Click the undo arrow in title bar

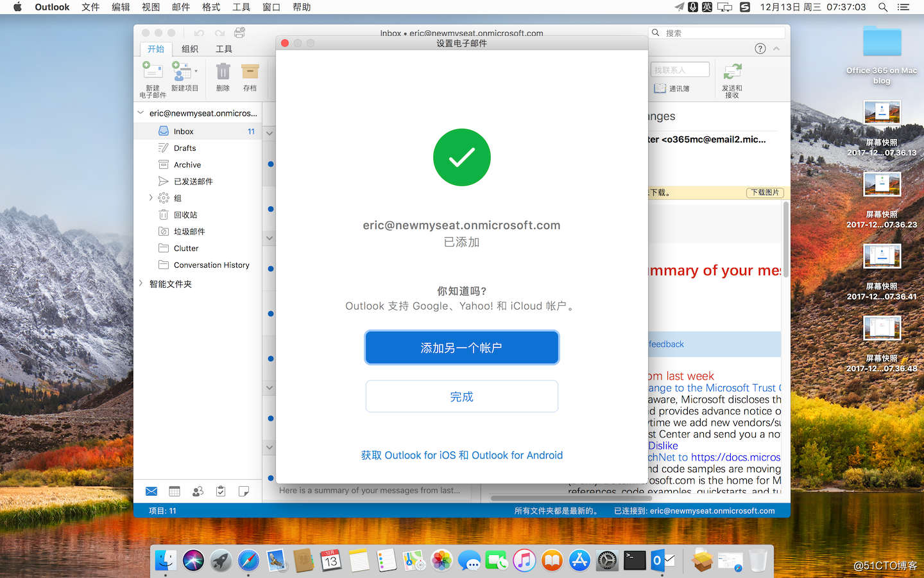[x=199, y=33]
